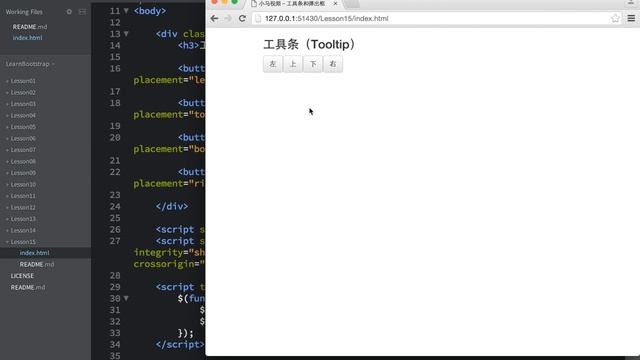Screen dimensions: 640x360
Task: Select index.html under Lesson15
Action: point(34,253)
